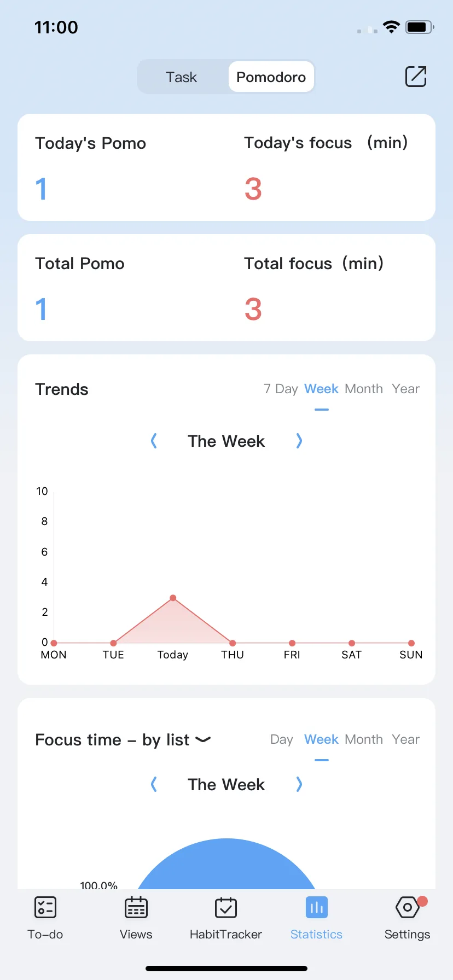Expand the Focus time by list dropdown
453x980 pixels.
[x=203, y=740]
